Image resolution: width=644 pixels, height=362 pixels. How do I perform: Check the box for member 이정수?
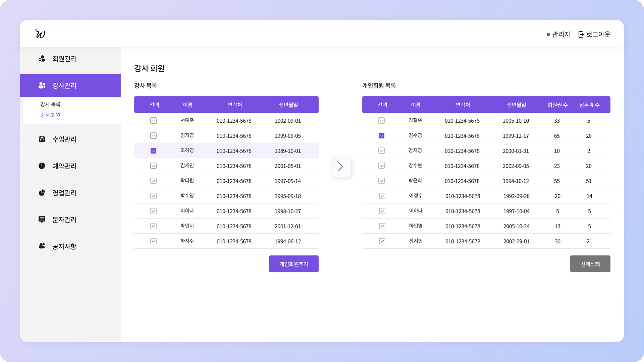[x=382, y=196]
